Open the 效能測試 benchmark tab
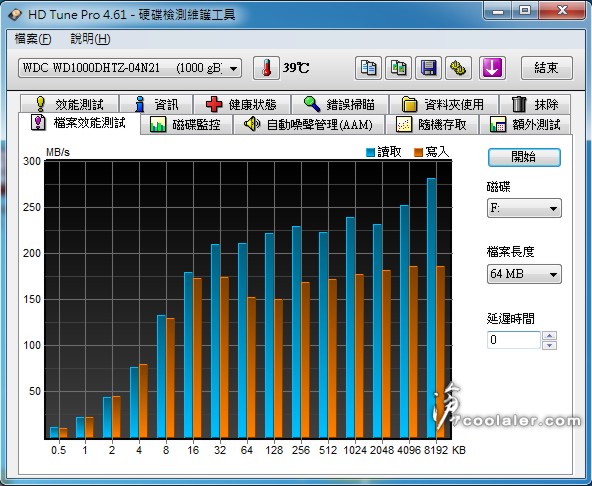The image size is (592, 486). coord(70,104)
